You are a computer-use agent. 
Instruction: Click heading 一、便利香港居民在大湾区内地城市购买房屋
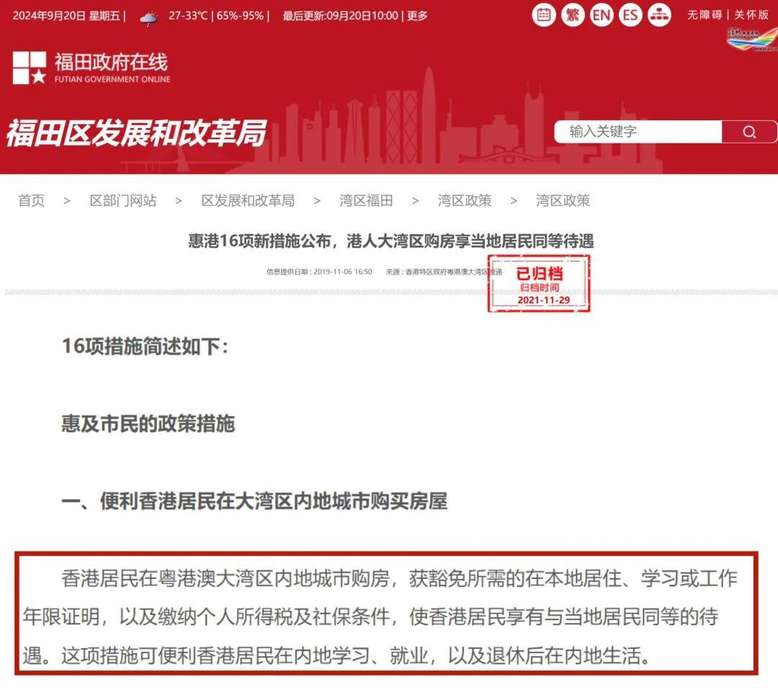[254, 501]
